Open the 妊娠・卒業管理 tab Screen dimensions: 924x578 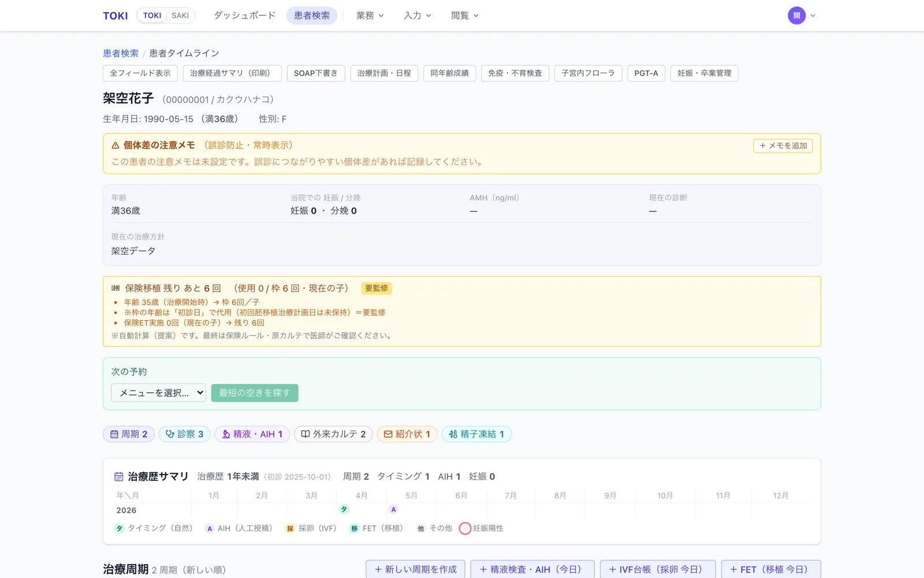[705, 73]
